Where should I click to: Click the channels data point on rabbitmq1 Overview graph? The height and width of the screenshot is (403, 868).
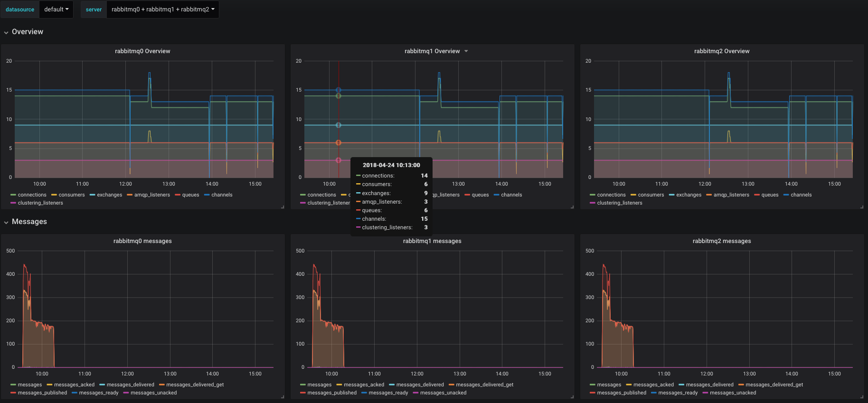pos(339,90)
